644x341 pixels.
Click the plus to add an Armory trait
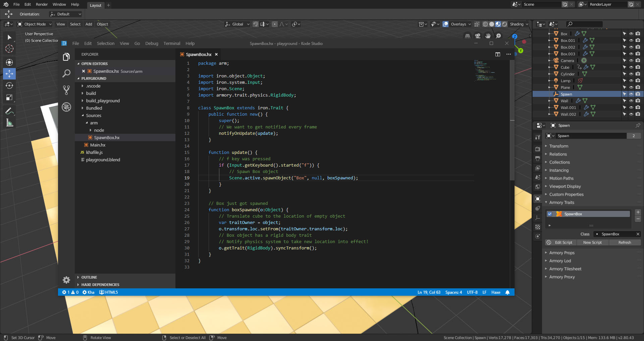pyautogui.click(x=638, y=212)
